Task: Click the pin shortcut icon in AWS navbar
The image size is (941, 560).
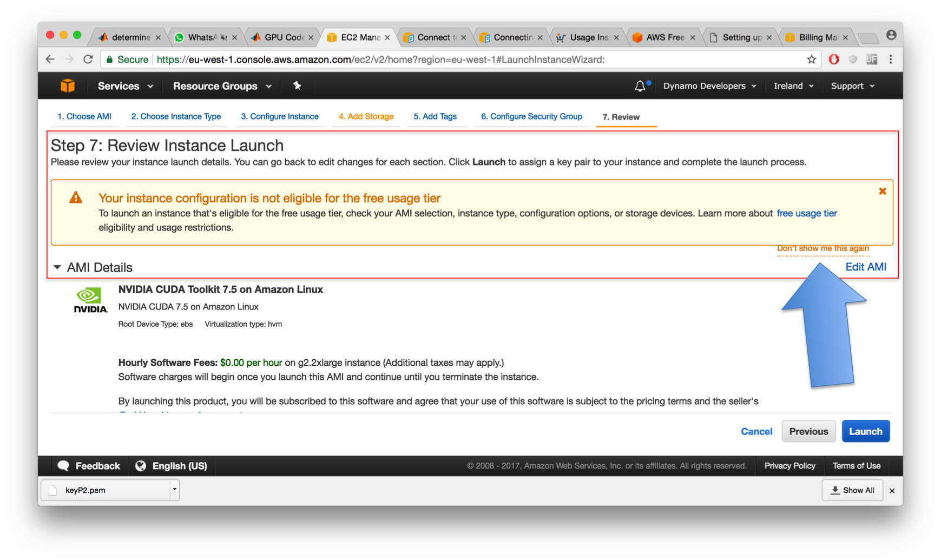Action: pyautogui.click(x=297, y=85)
